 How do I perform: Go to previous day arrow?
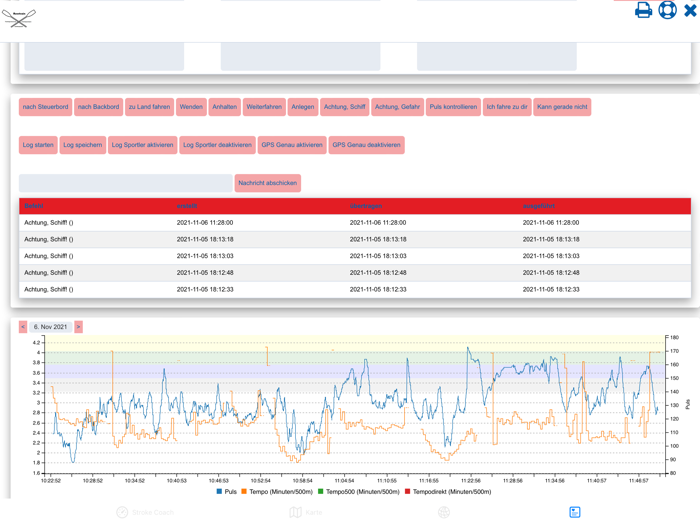23,327
